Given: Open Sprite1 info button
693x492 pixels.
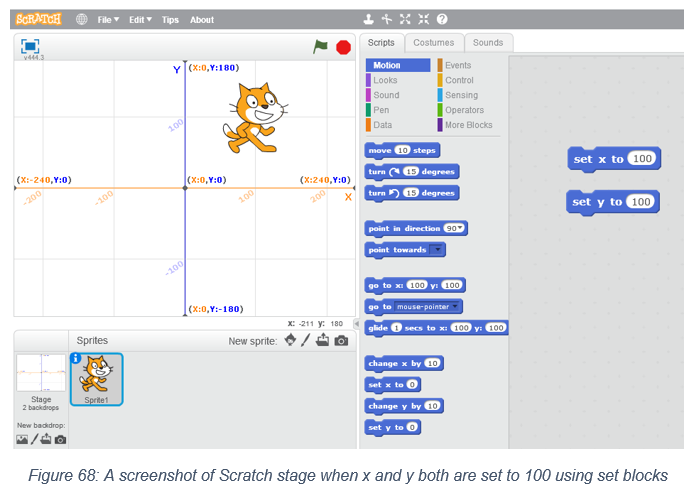Looking at the screenshot, I should point(76,358).
